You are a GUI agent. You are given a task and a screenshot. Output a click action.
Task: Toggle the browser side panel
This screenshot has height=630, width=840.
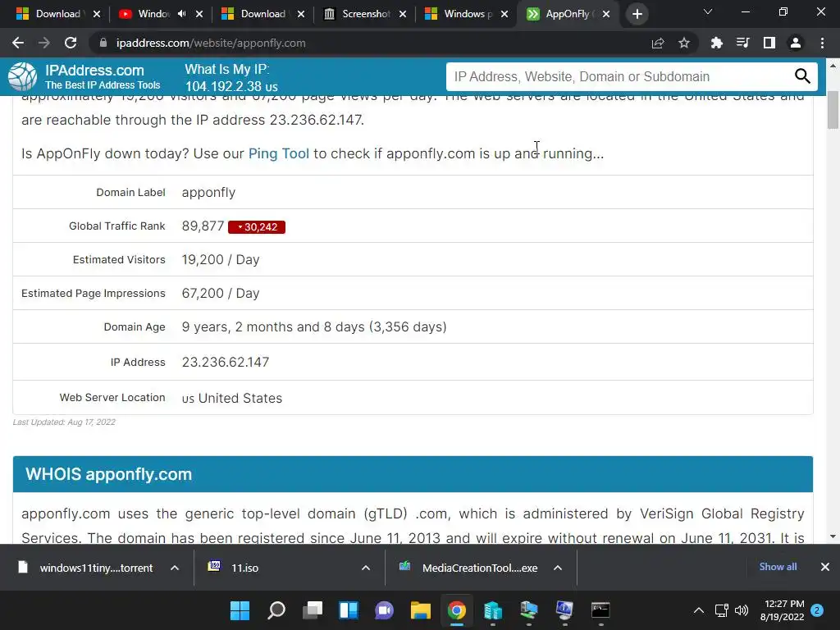coord(769,43)
